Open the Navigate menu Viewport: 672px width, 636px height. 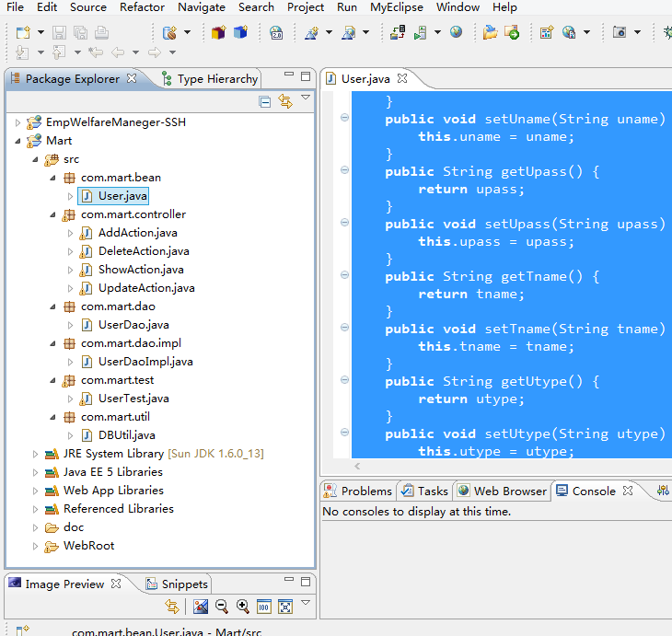202,7
